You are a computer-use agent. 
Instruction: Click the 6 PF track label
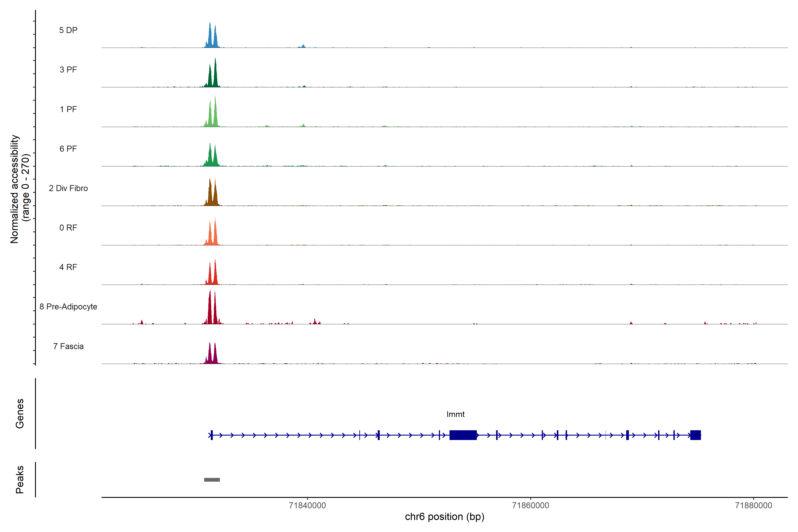68,149
